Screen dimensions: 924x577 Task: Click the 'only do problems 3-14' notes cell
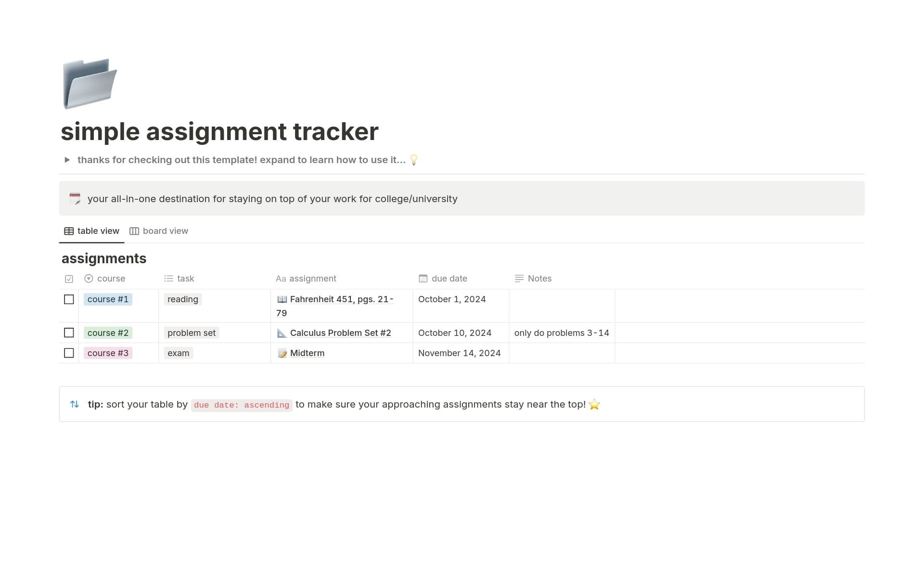click(562, 333)
